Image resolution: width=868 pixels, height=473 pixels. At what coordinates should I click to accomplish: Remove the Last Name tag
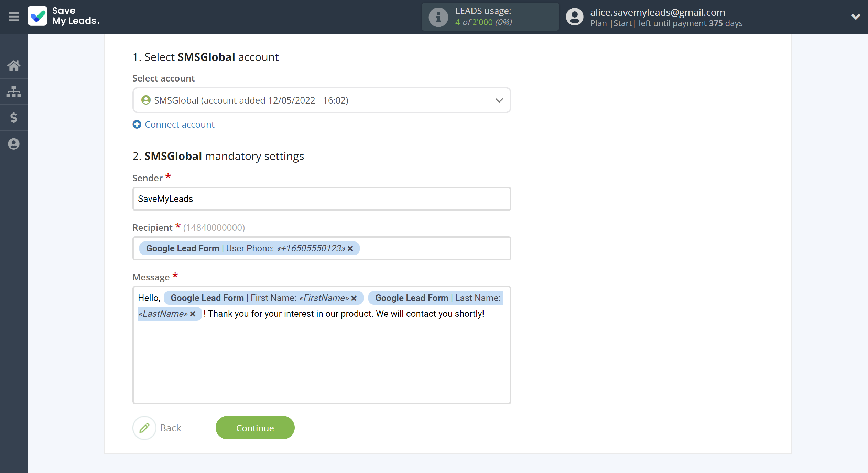click(x=193, y=314)
